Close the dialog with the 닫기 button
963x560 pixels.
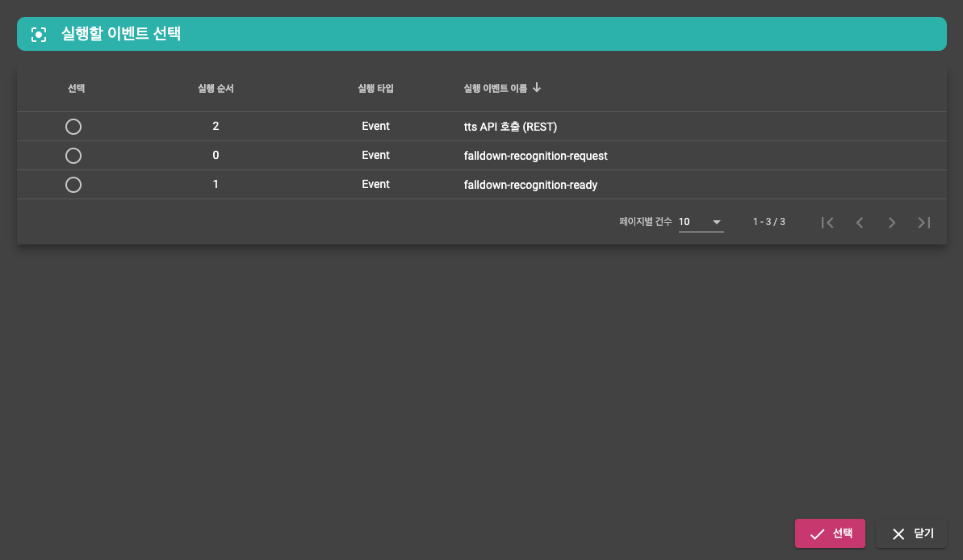pyautogui.click(x=911, y=533)
